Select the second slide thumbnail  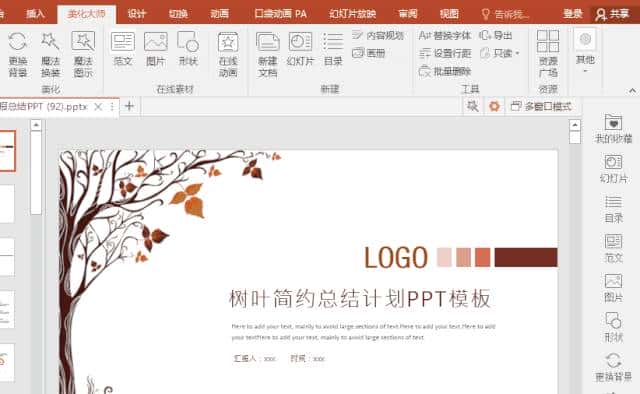click(x=7, y=203)
